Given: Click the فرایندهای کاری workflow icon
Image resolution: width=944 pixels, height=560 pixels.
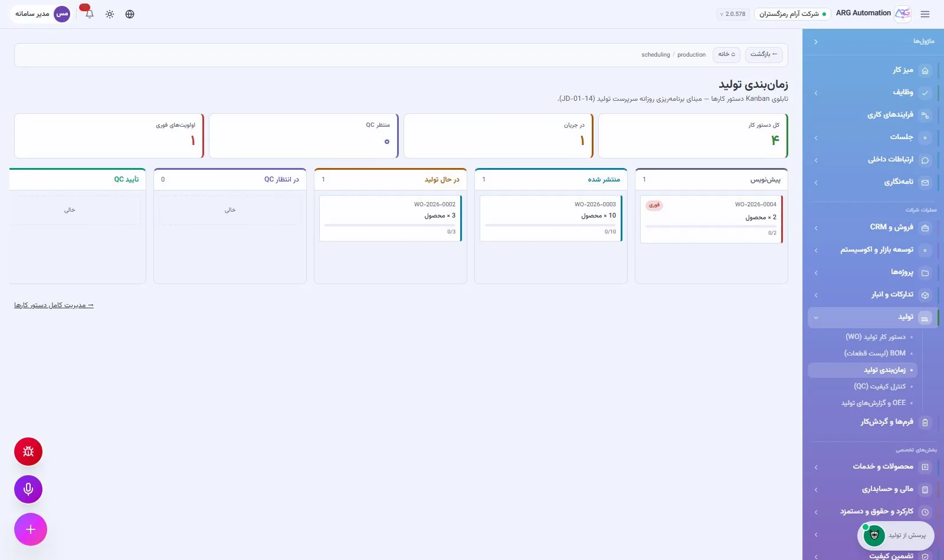Looking at the screenshot, I should click(925, 115).
